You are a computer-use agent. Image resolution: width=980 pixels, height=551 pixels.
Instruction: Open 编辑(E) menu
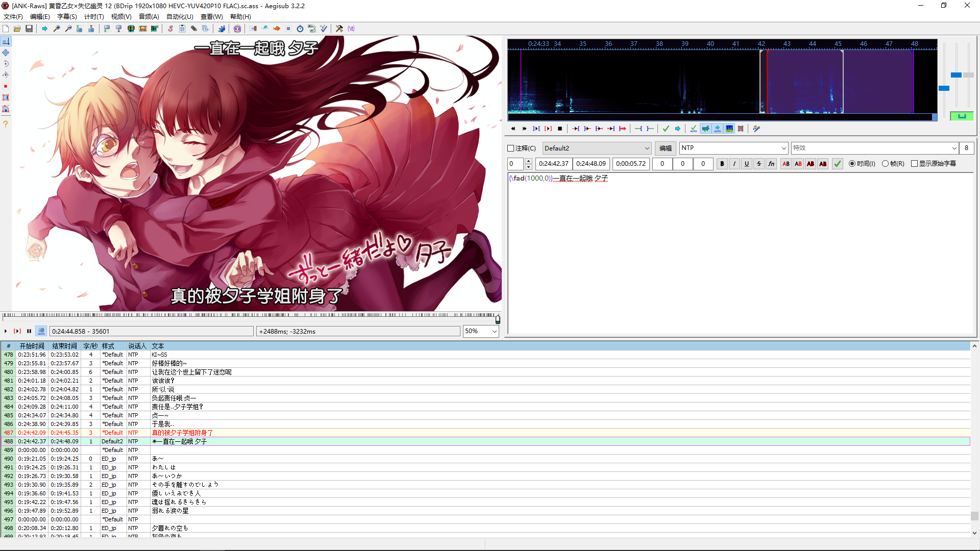click(40, 17)
